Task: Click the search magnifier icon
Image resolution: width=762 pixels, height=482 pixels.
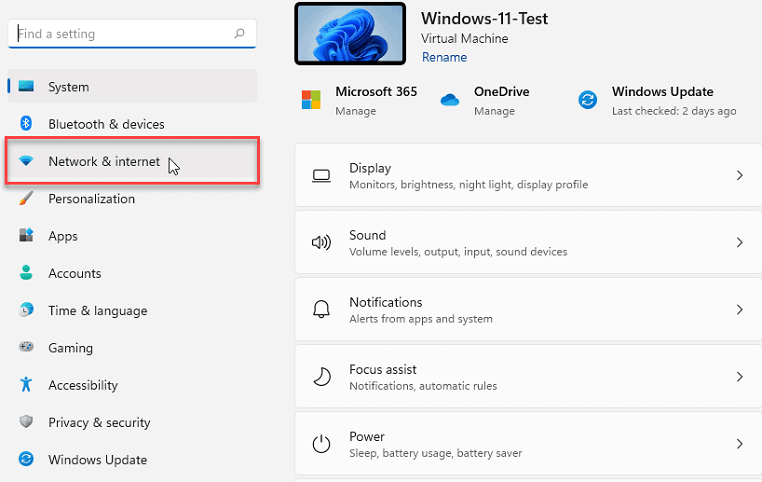Action: [x=240, y=34]
